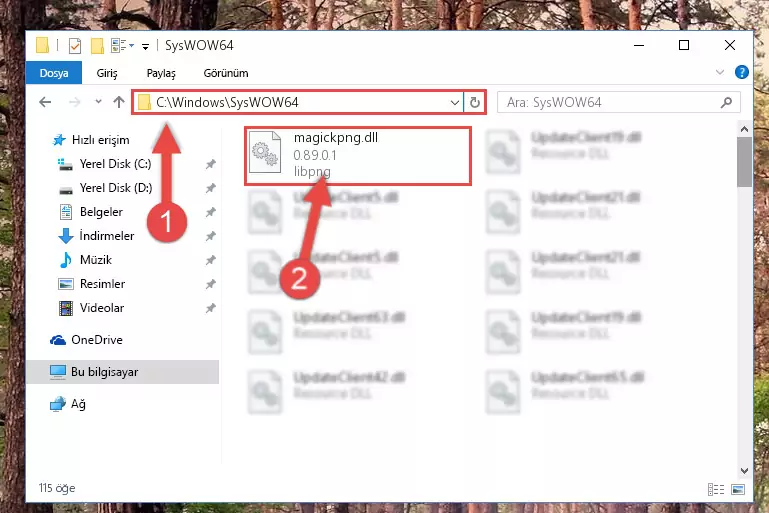
Task: Click the Properties checkmark icon in title bar
Action: click(75, 46)
